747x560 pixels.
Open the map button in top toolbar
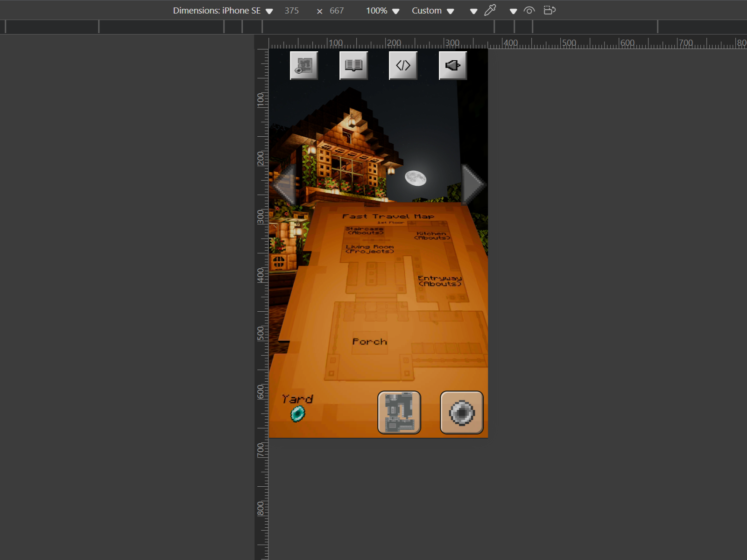pyautogui.click(x=304, y=65)
